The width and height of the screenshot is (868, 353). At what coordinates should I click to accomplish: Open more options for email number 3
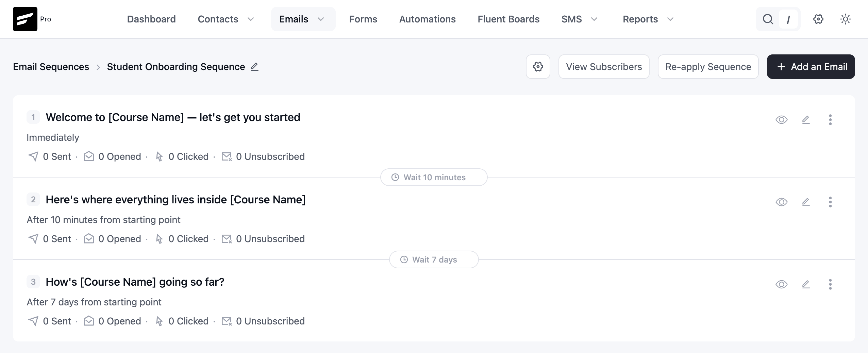click(x=830, y=284)
